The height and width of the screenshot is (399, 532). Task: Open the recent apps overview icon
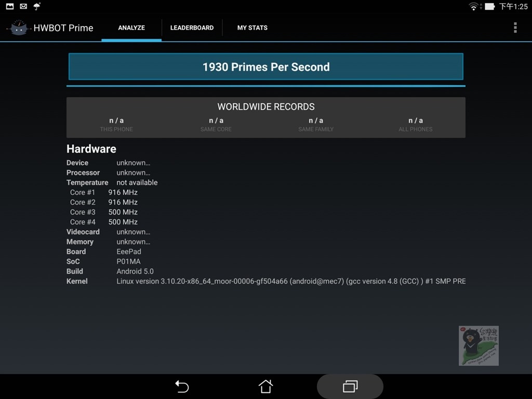pos(350,387)
